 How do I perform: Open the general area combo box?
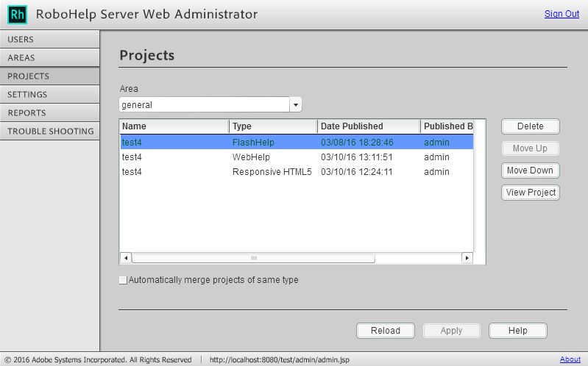210,105
